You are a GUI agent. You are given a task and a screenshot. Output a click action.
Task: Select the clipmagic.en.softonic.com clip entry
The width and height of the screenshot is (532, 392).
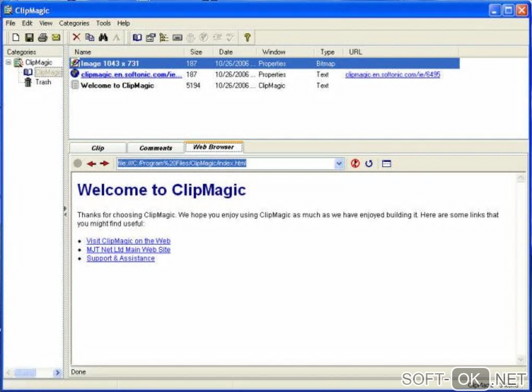pos(131,75)
